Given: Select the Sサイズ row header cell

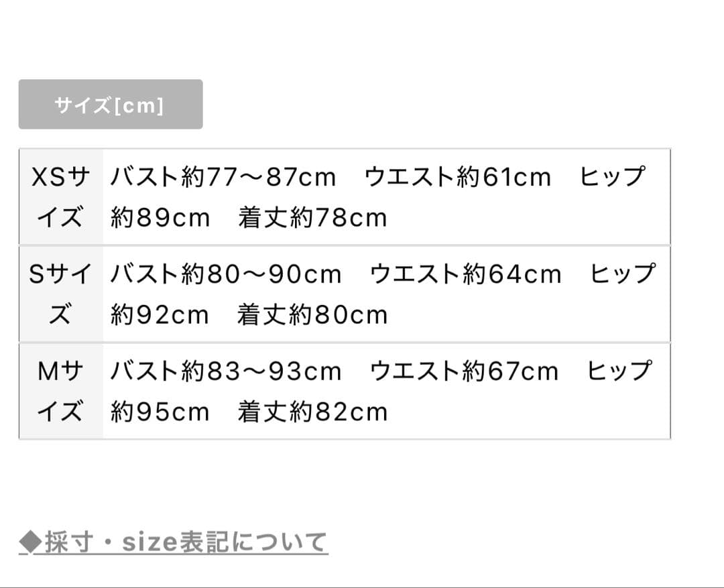Looking at the screenshot, I should [x=61, y=294].
